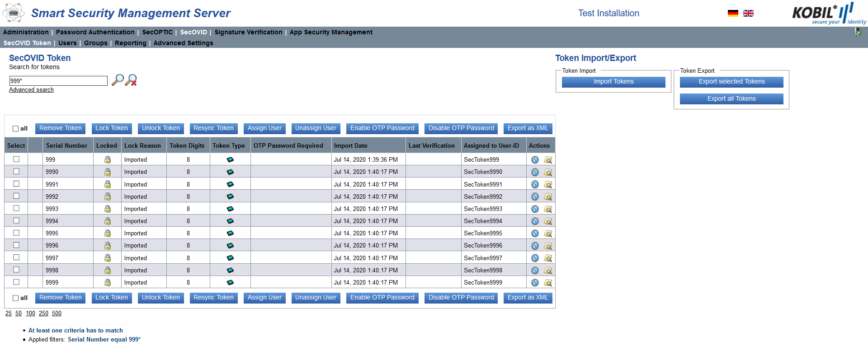The height and width of the screenshot is (346, 868).
Task: Select the checkbox for token 9999
Action: [x=16, y=282]
